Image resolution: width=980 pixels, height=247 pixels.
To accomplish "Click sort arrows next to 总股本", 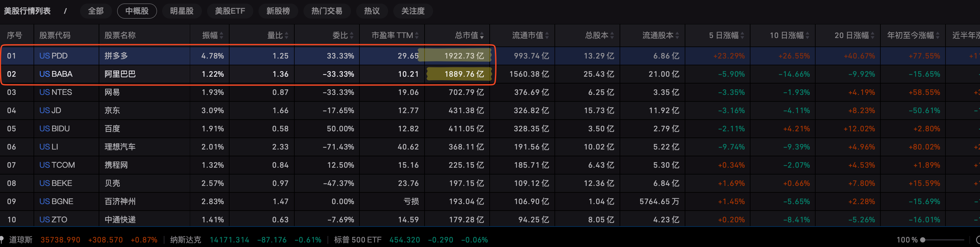I will [x=612, y=35].
